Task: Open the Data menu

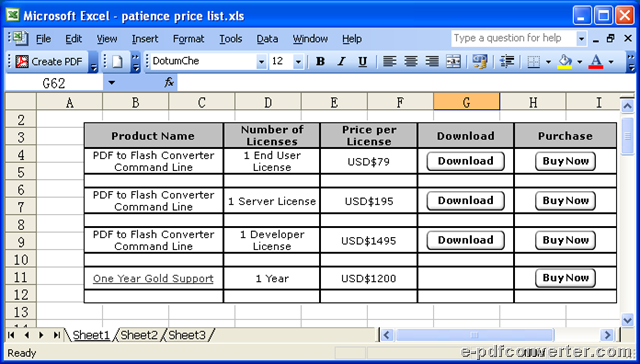Action: click(267, 39)
